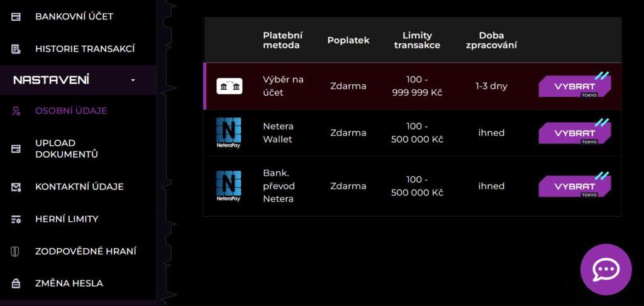Click the Herní limity icon
Screen dimensions: 644x306
pyautogui.click(x=16, y=219)
